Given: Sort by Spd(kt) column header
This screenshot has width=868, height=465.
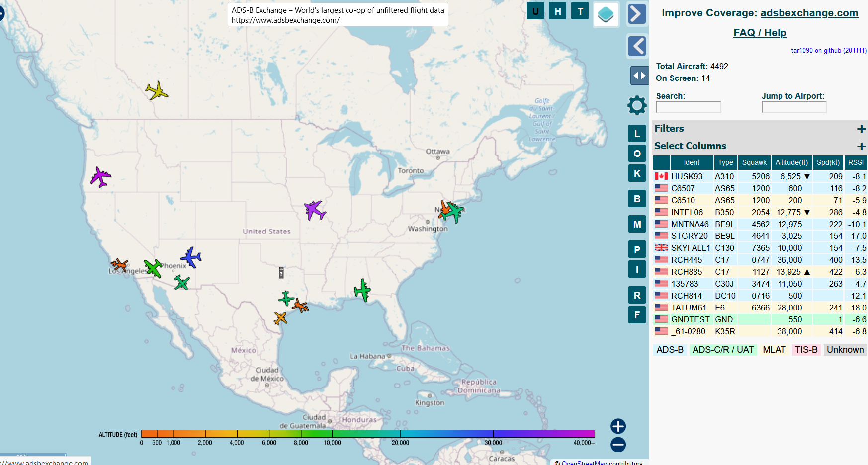Looking at the screenshot, I should (x=828, y=162).
